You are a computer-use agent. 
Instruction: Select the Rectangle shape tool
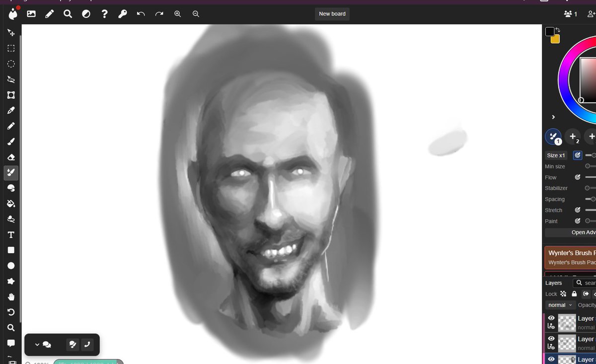tap(11, 250)
